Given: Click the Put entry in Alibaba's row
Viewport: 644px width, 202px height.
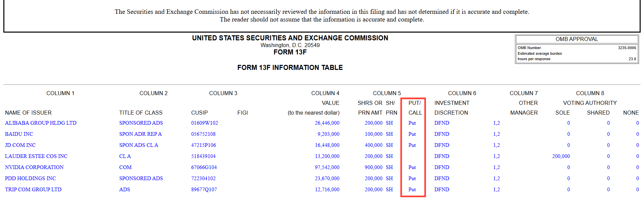Looking at the screenshot, I should [412, 123].
